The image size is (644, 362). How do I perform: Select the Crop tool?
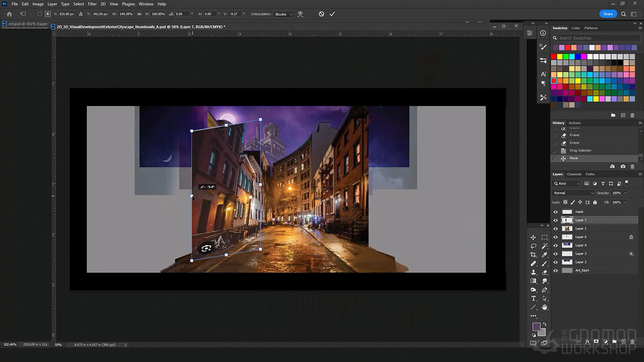[533, 255]
